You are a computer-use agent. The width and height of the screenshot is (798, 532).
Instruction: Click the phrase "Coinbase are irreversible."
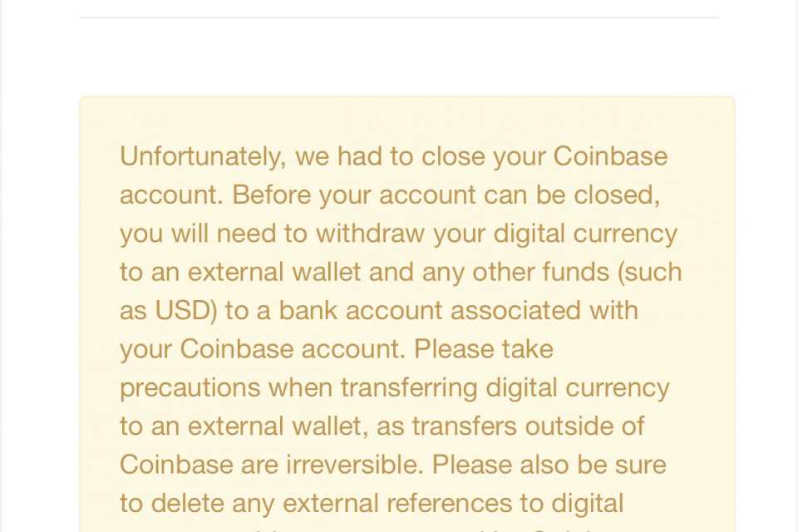(272, 465)
